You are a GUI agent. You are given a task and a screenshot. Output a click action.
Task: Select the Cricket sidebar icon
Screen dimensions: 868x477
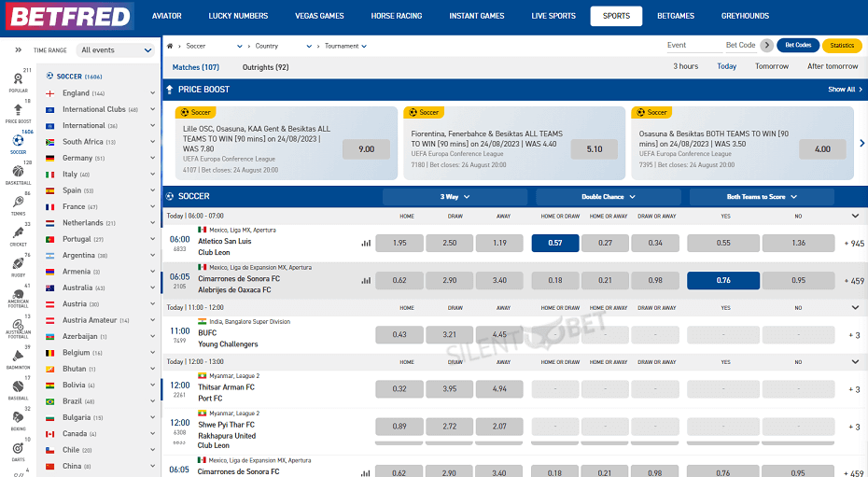tap(18, 233)
